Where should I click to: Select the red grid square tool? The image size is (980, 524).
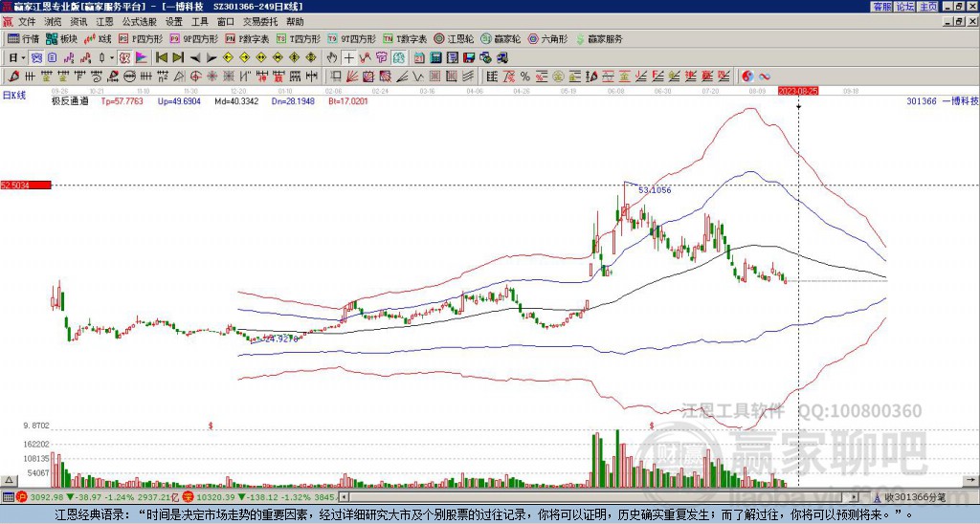(434, 76)
